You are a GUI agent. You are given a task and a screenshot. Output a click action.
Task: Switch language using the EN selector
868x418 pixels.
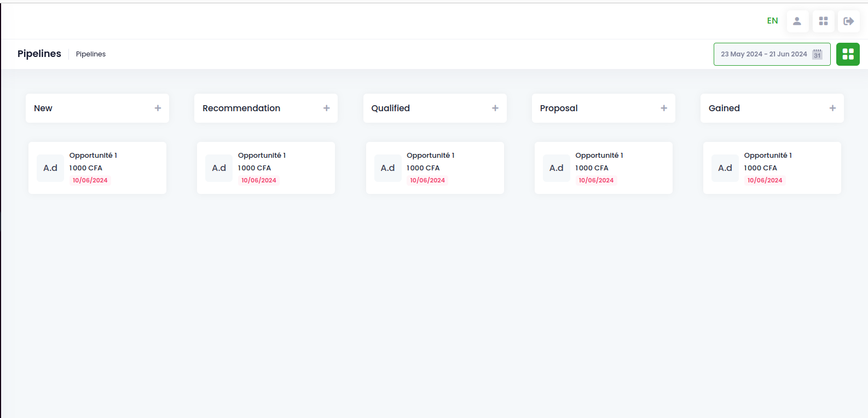pos(772,21)
